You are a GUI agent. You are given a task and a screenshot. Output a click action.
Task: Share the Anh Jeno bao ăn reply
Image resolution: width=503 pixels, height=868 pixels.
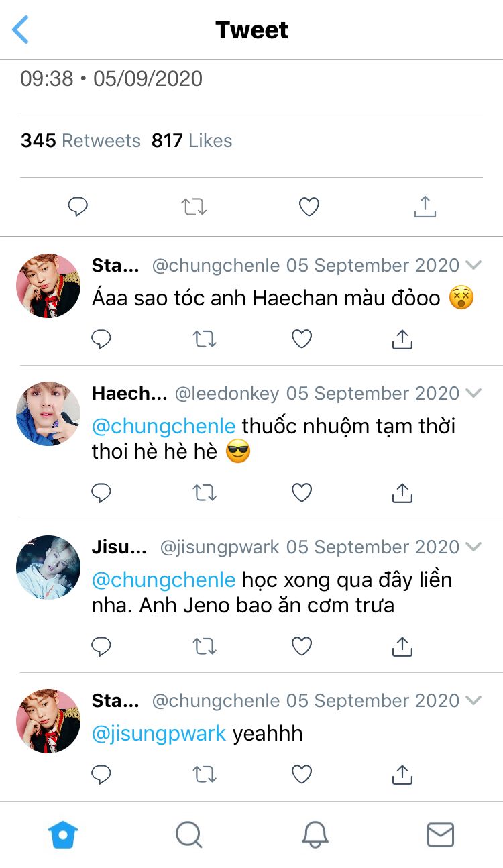402,646
